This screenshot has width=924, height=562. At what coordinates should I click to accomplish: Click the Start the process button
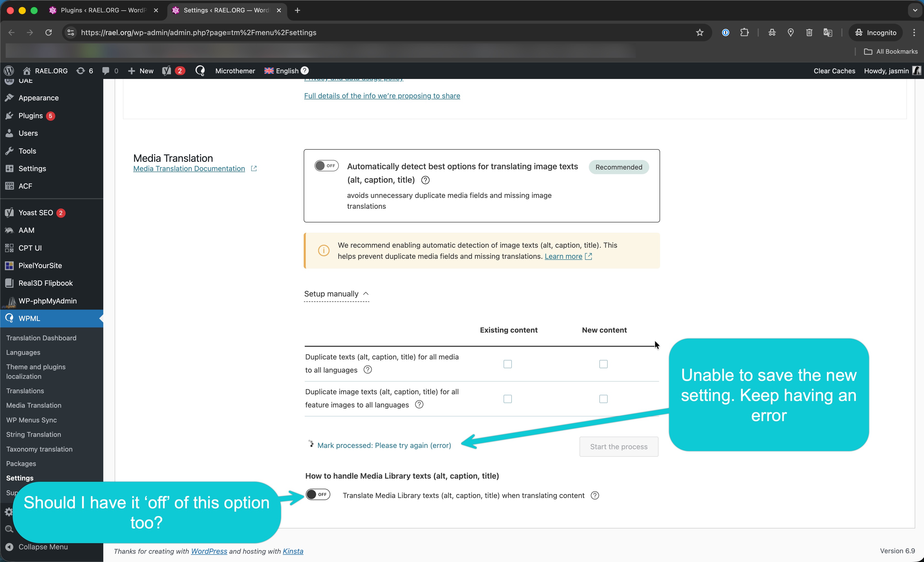(x=618, y=447)
